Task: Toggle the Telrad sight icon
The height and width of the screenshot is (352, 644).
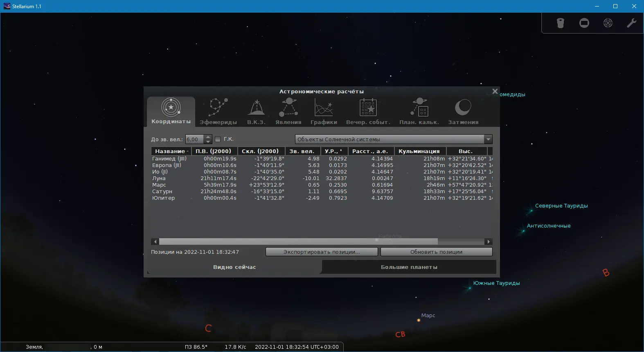Action: 608,23
